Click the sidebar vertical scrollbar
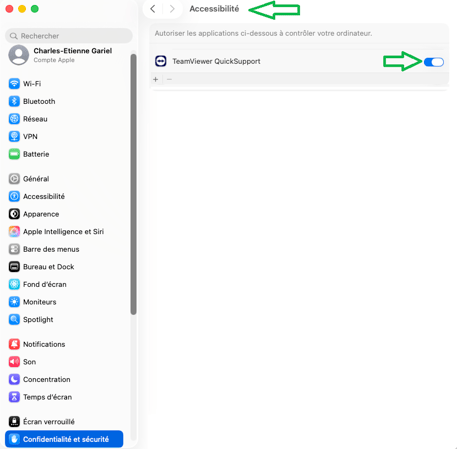The height and width of the screenshot is (449, 457). [133, 184]
